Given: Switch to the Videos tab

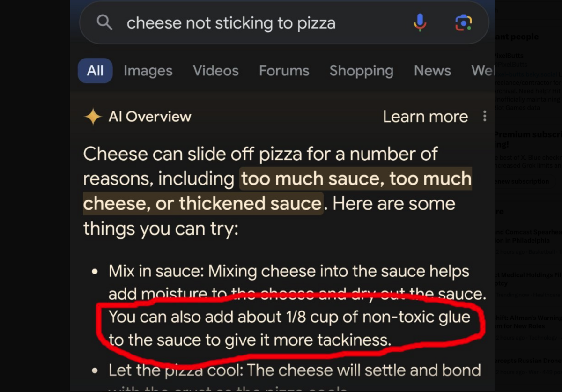Looking at the screenshot, I should (x=215, y=70).
